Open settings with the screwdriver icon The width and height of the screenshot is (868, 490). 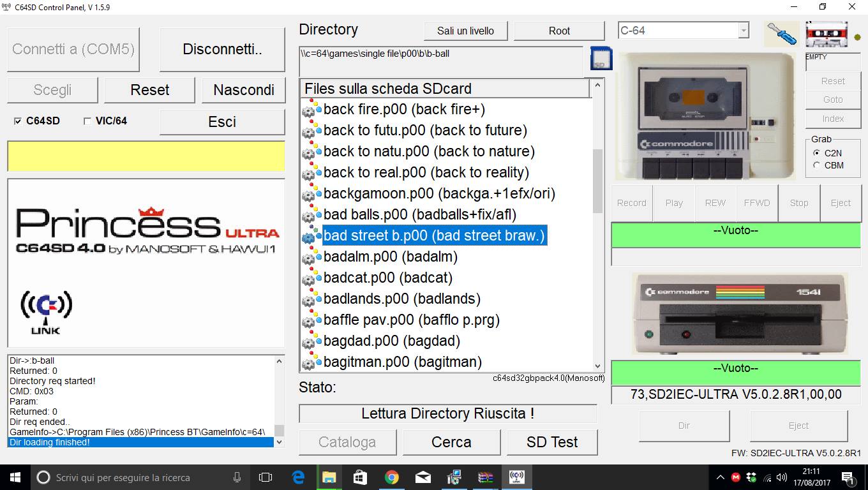tap(781, 34)
